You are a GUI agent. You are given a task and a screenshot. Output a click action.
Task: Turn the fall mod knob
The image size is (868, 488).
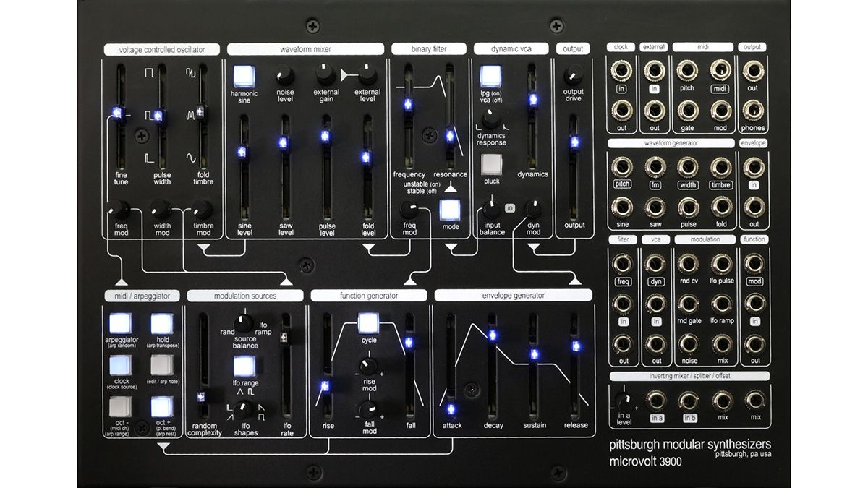click(x=369, y=409)
